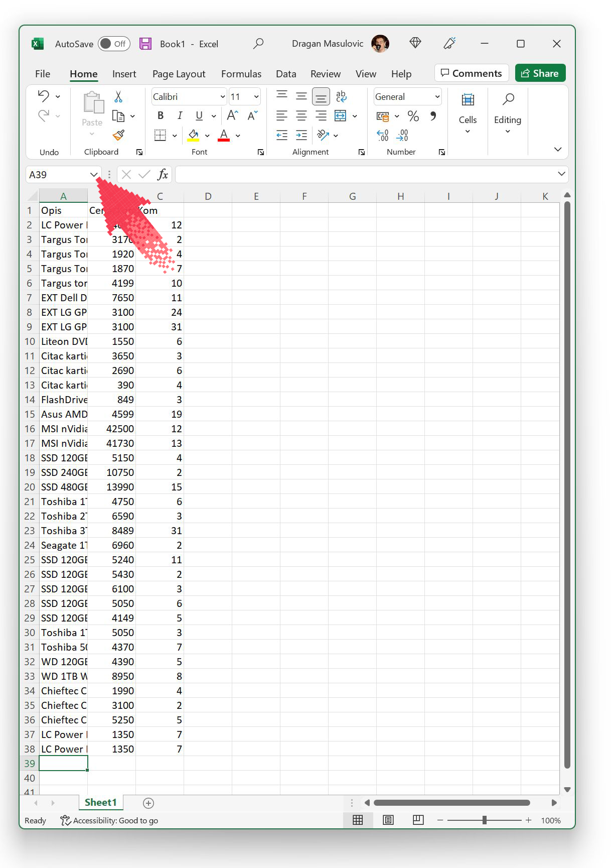Image resolution: width=616 pixels, height=868 pixels.
Task: Click the Wrap Text icon
Action: [341, 96]
